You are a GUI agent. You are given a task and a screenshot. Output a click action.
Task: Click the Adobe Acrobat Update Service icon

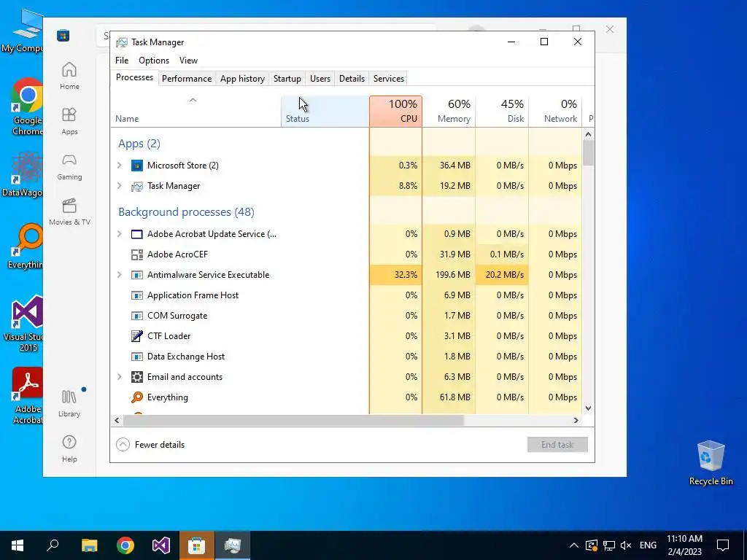(136, 234)
